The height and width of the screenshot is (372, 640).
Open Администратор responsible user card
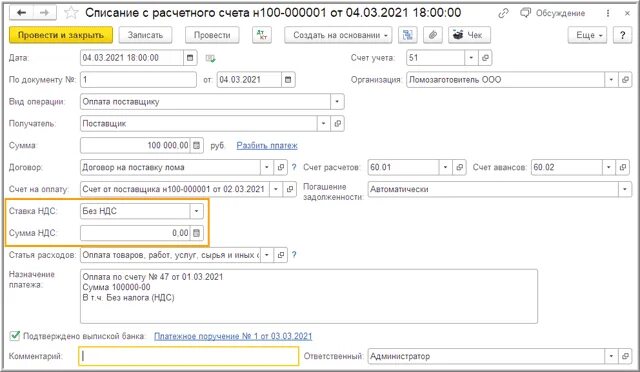pyautogui.click(x=625, y=356)
